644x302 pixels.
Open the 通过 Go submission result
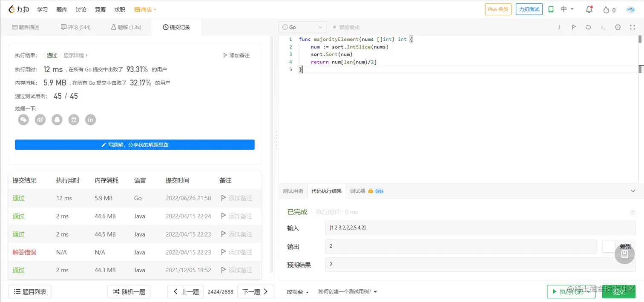[18, 198]
